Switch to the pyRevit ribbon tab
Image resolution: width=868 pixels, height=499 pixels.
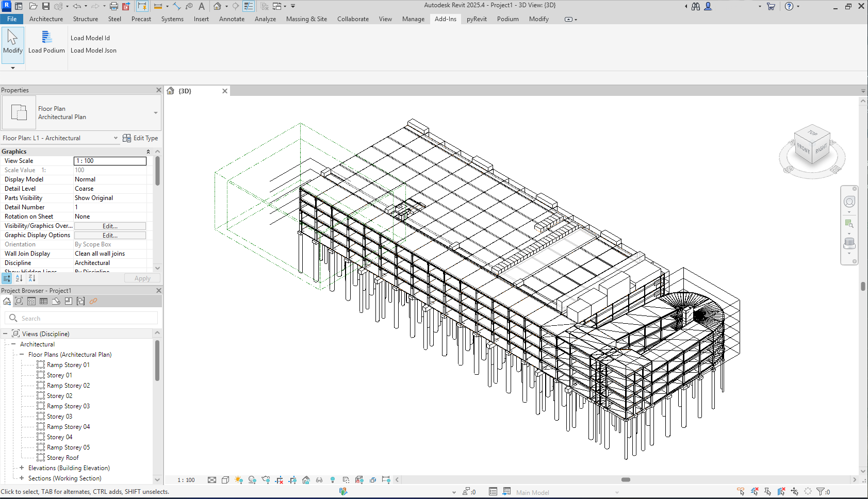click(477, 19)
